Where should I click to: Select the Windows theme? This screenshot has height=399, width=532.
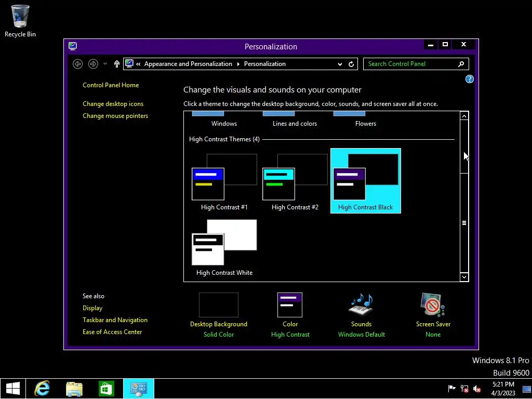pos(224,120)
